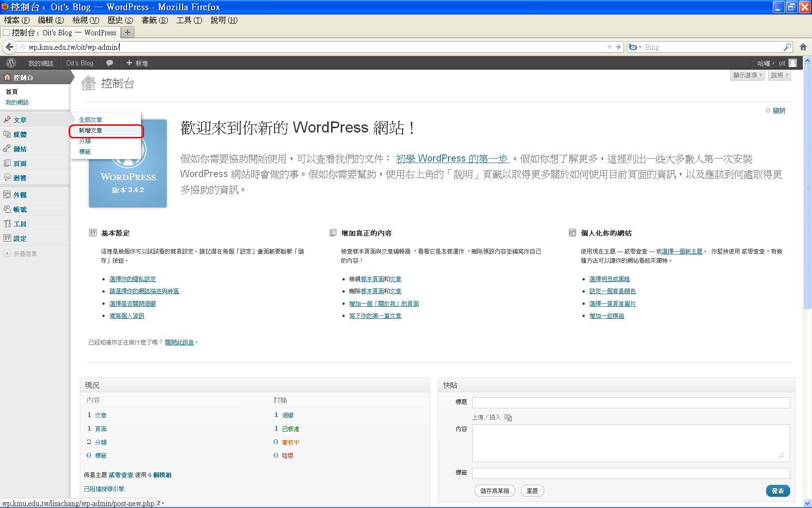This screenshot has width=812, height=508.
Task: Open 帳號 in the sidebar
Action: point(35,209)
